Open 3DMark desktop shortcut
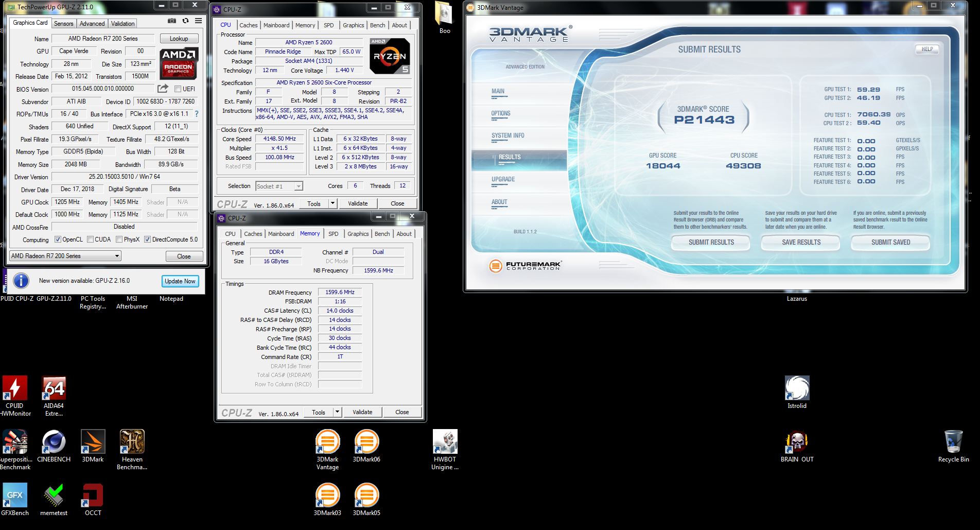 point(93,446)
